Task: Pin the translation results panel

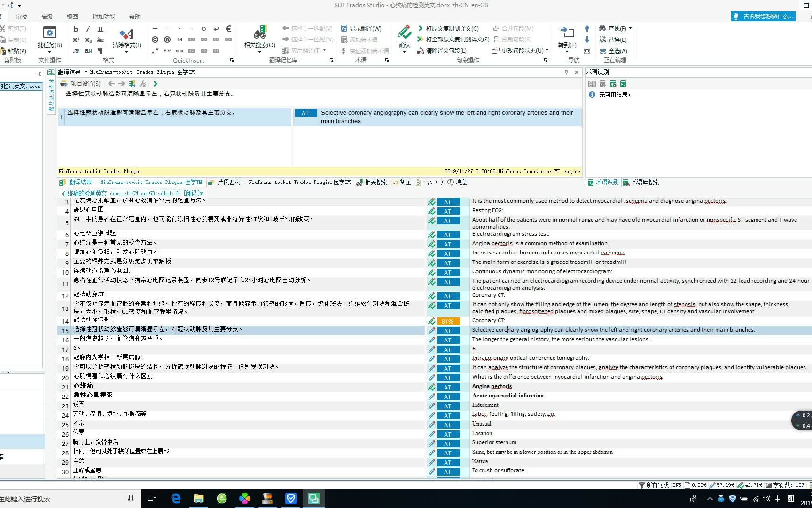Action: [566, 72]
